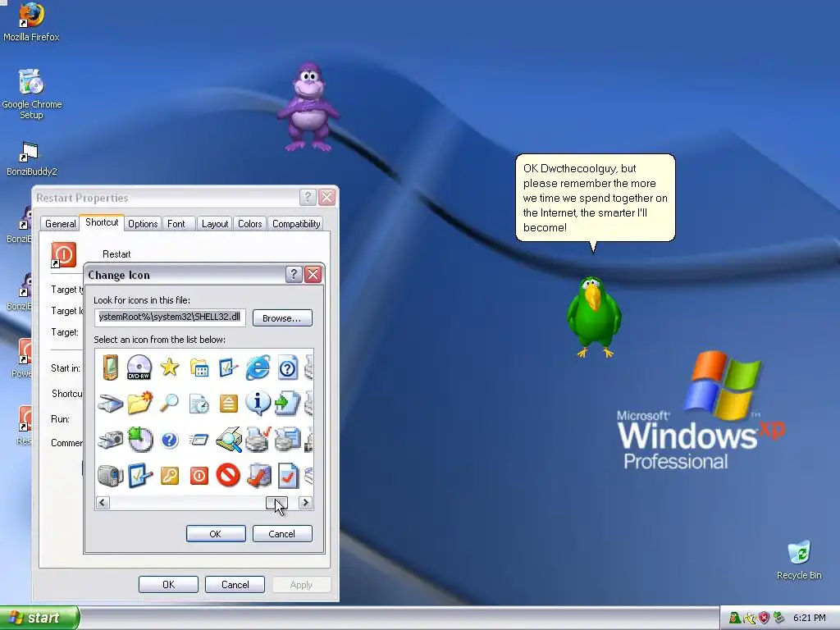Switch to the Font tab
This screenshot has height=630, width=840.
(176, 224)
